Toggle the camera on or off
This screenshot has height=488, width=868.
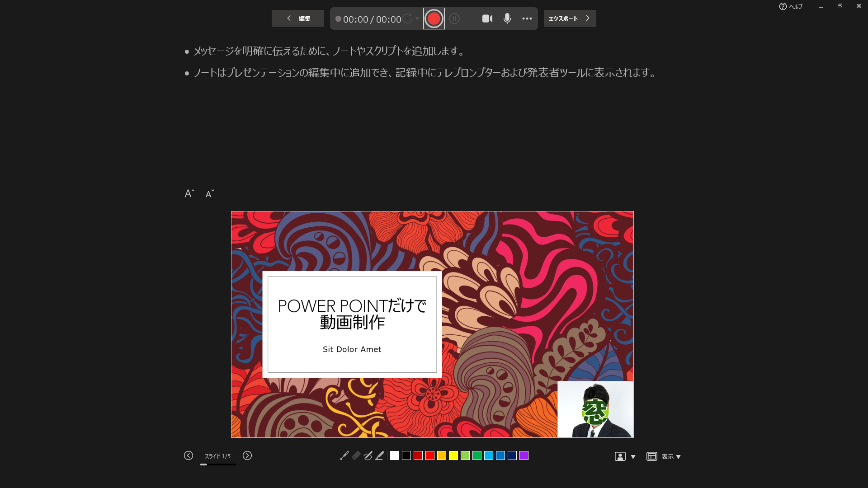(487, 19)
